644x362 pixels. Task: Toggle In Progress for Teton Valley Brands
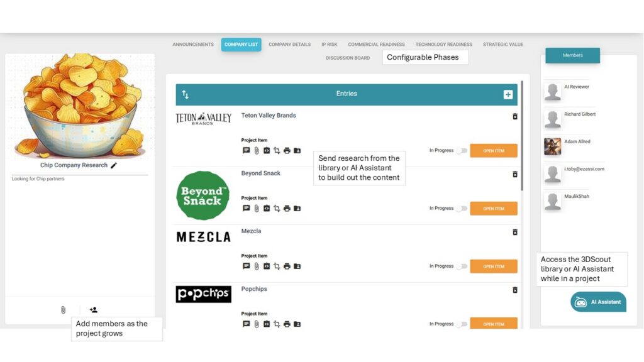[462, 151]
